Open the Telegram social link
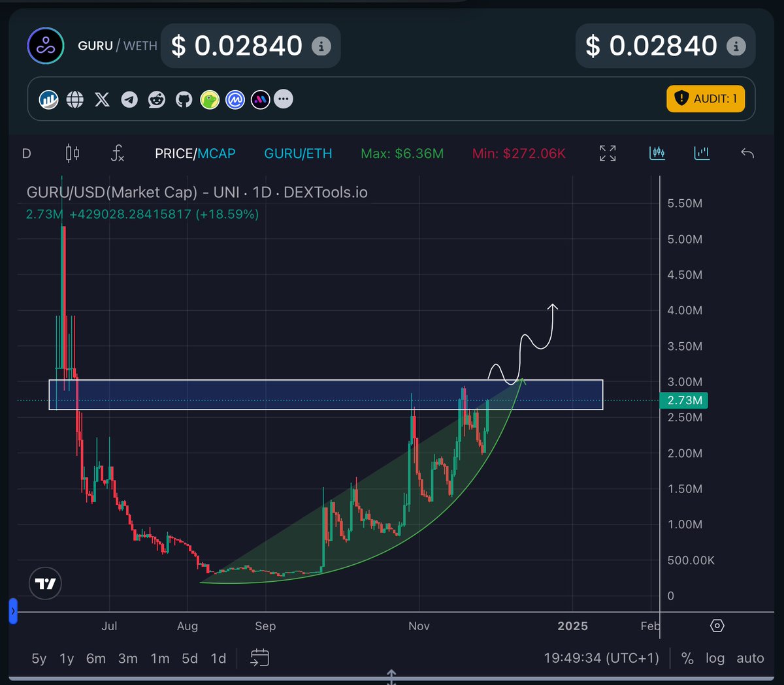Image resolution: width=784 pixels, height=685 pixels. tap(129, 99)
